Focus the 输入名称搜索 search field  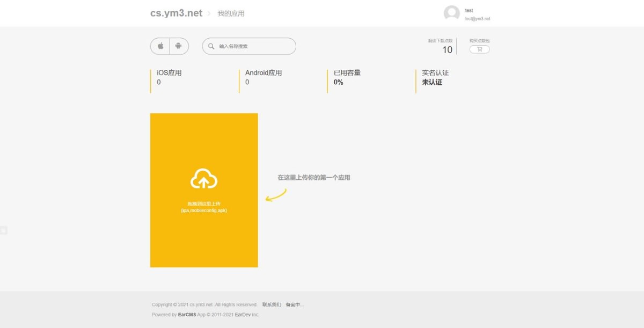pos(249,46)
